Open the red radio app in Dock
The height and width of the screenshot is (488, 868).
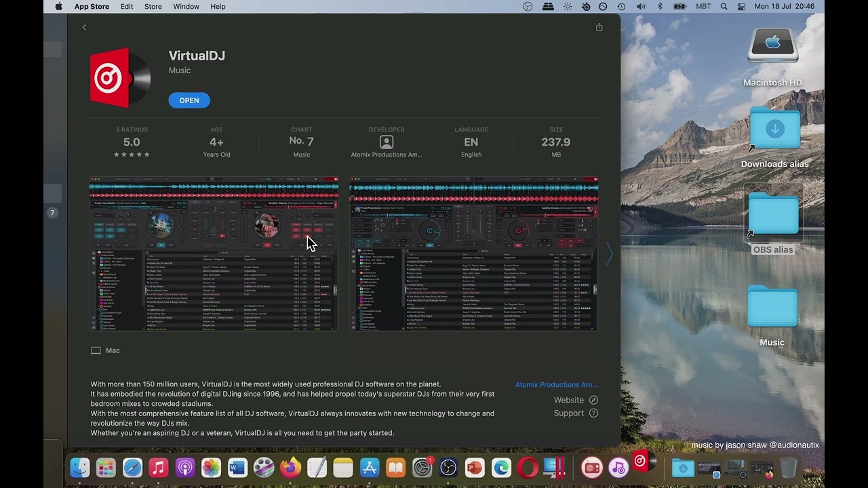[592, 467]
